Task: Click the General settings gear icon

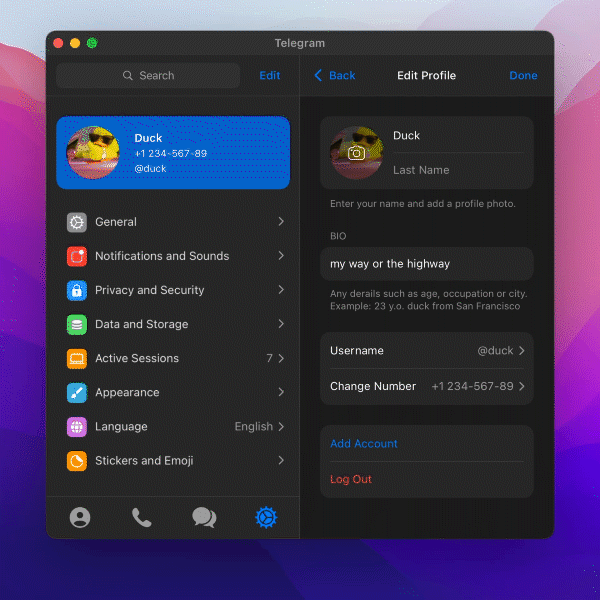Action: click(x=77, y=222)
